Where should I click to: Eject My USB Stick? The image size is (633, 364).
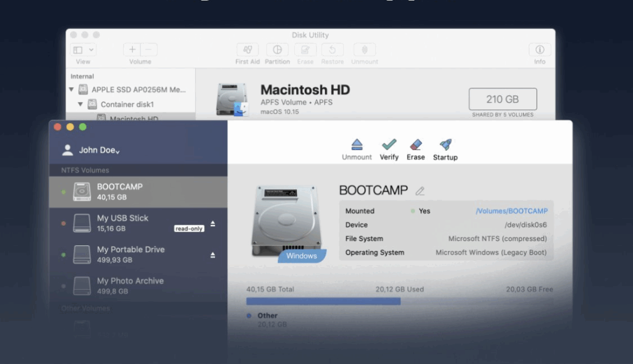point(213,224)
